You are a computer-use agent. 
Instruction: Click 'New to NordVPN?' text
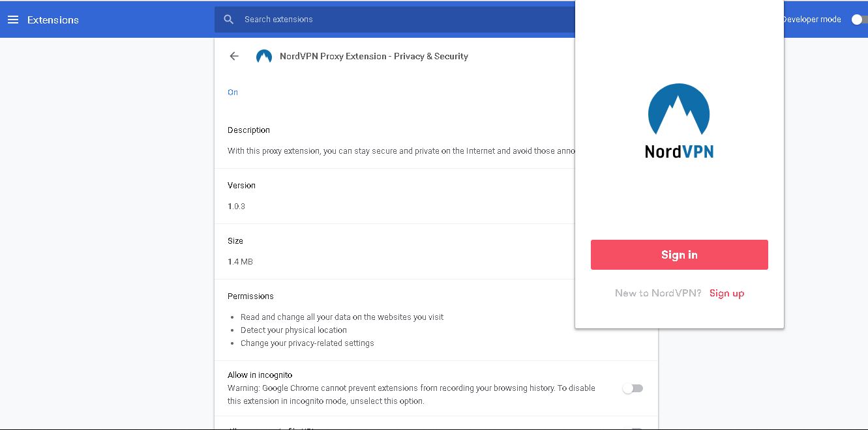[x=658, y=293]
